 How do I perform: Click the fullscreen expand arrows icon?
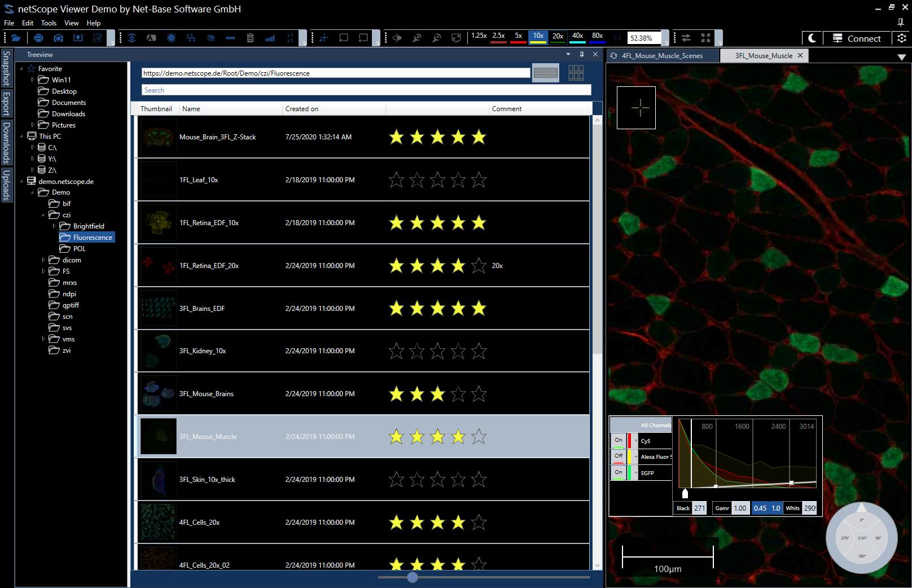point(705,38)
